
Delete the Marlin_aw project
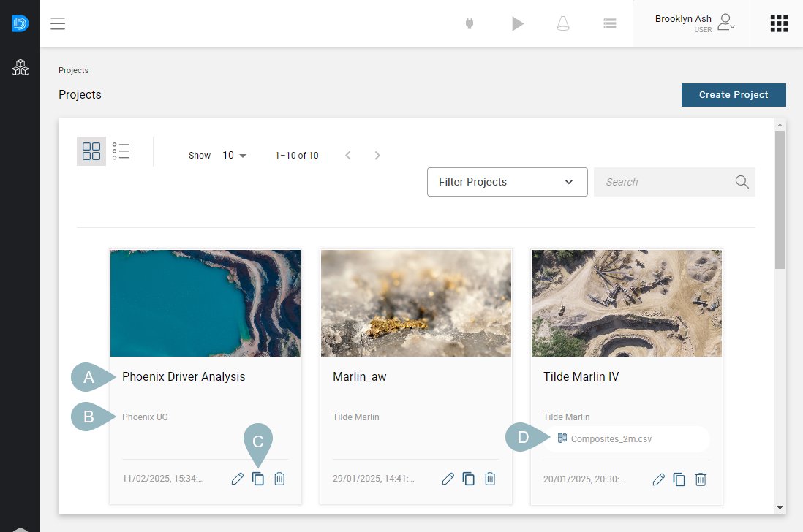point(490,479)
